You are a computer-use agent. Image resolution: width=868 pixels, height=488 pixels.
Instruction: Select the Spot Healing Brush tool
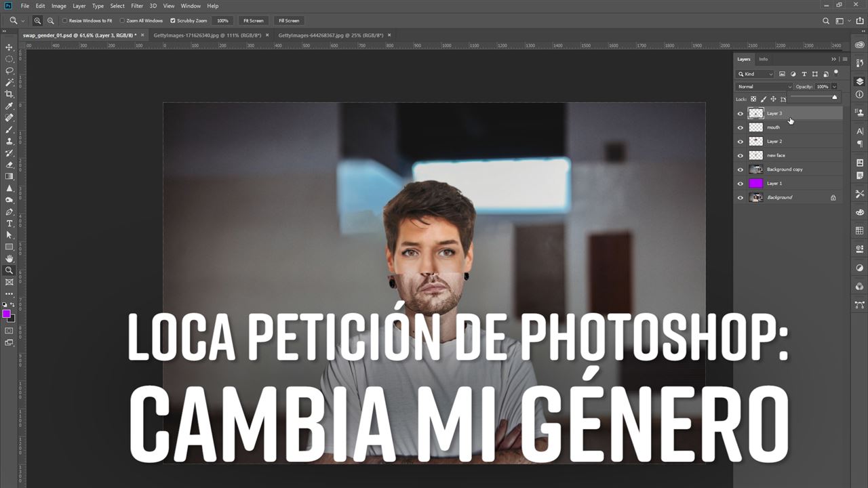9,118
